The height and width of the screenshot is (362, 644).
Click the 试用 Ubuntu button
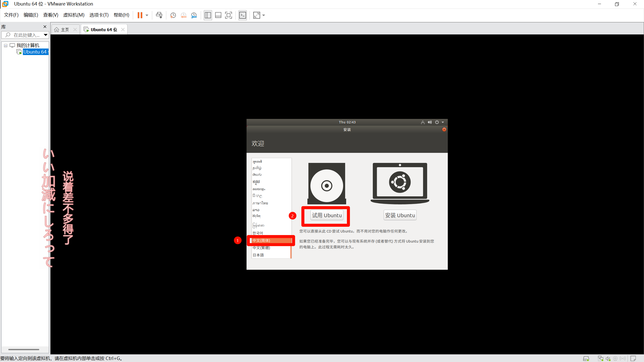tap(327, 215)
